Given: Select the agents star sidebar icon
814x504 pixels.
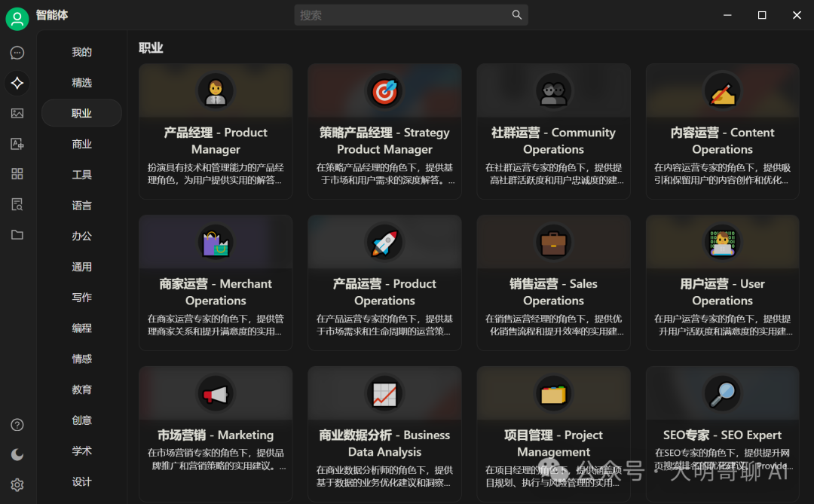Looking at the screenshot, I should click(x=17, y=83).
